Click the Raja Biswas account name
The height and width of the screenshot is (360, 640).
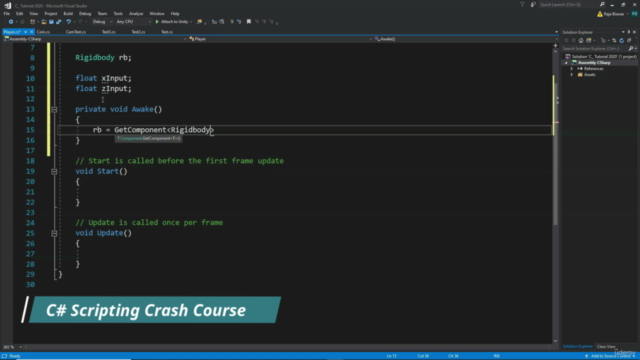click(614, 14)
